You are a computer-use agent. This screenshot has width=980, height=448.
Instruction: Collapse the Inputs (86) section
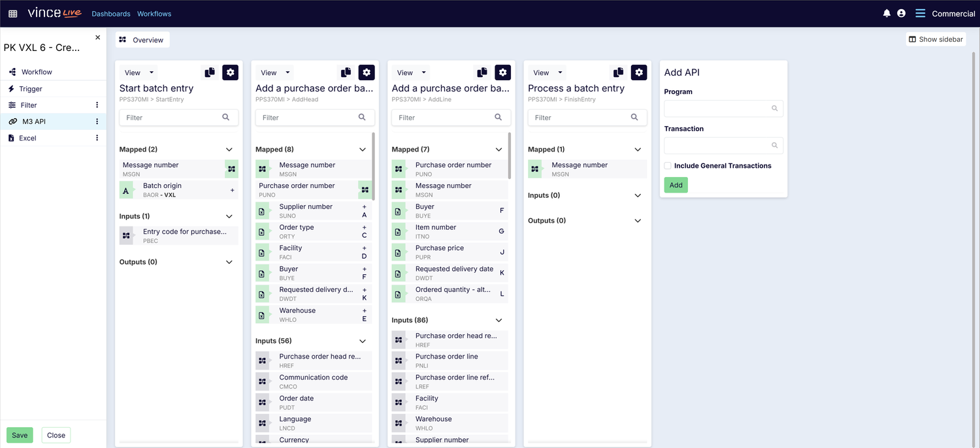coord(498,320)
